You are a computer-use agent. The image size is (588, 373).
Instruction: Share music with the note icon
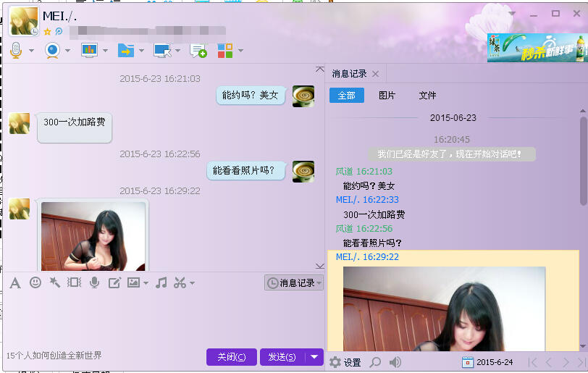(161, 282)
